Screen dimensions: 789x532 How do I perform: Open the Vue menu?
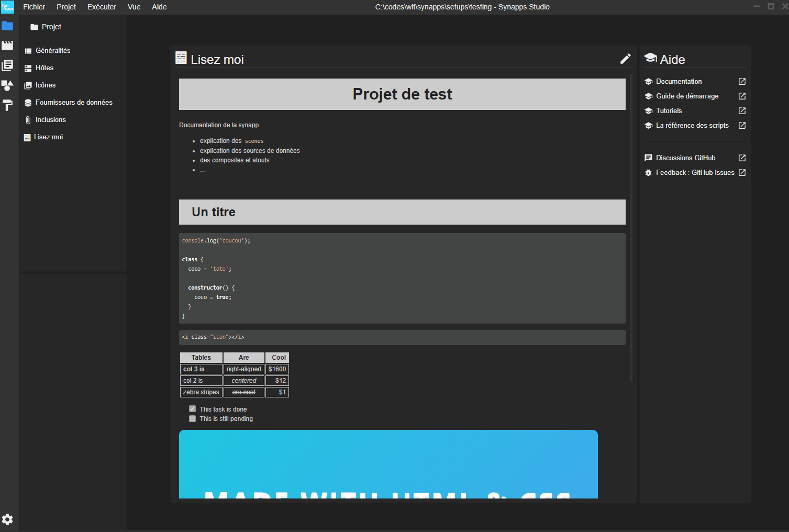(134, 7)
